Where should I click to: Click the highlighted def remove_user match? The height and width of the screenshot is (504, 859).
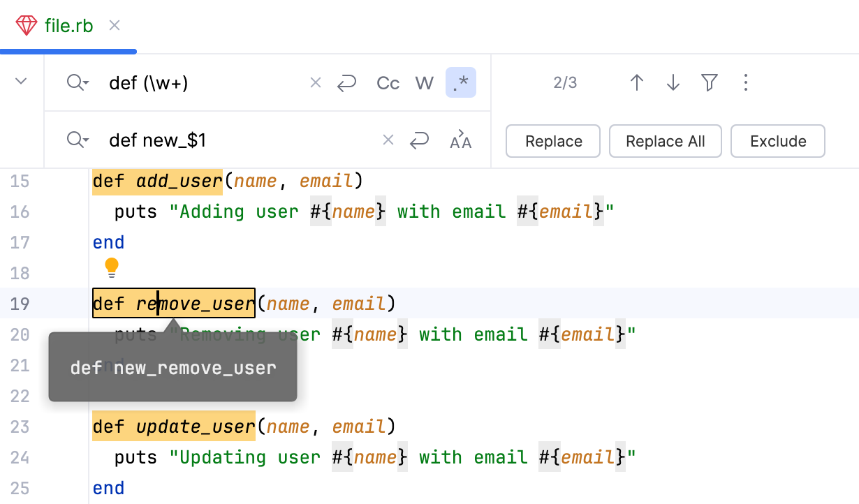[174, 304]
